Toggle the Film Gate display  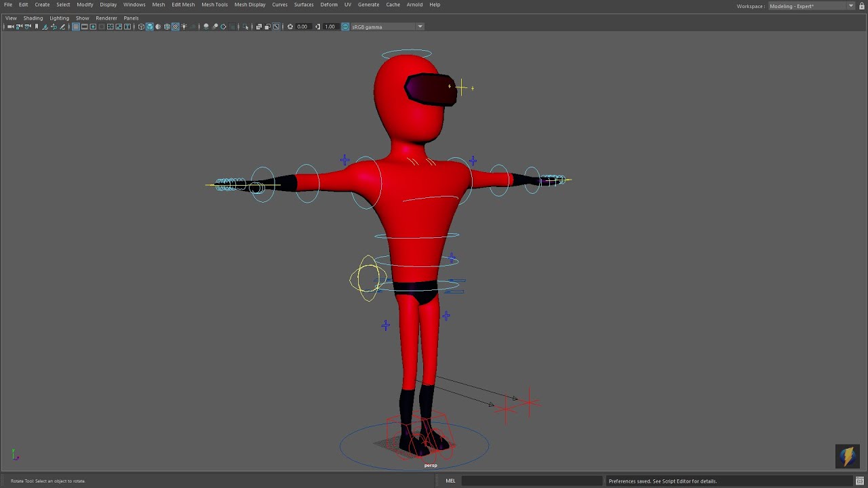point(84,26)
